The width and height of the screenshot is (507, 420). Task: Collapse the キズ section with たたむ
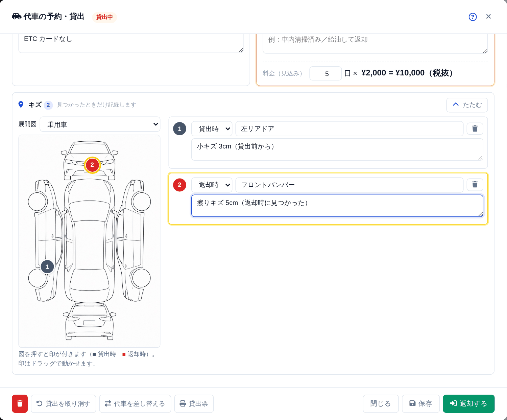(x=467, y=105)
